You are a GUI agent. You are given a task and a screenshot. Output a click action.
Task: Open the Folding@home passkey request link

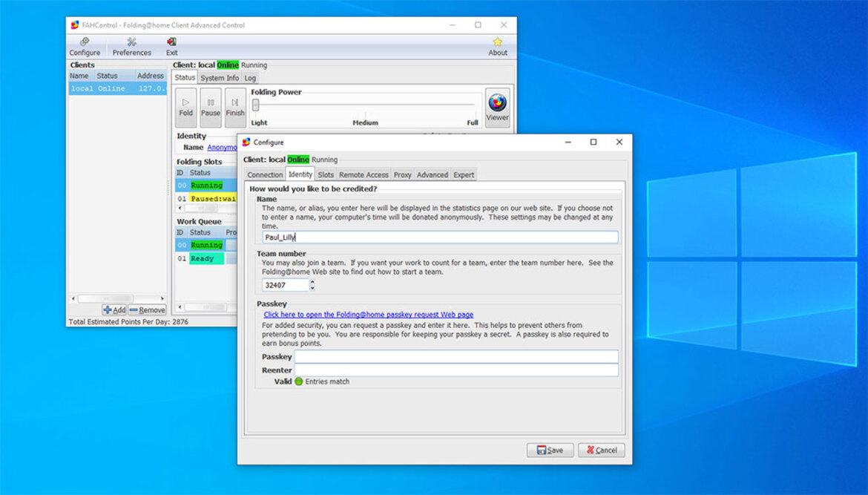pyautogui.click(x=368, y=314)
